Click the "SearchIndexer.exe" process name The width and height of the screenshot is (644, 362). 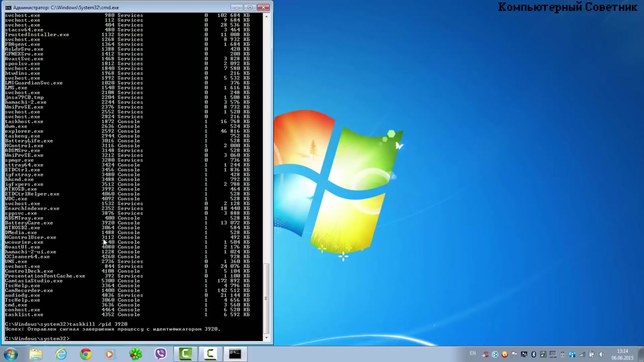pos(32,209)
